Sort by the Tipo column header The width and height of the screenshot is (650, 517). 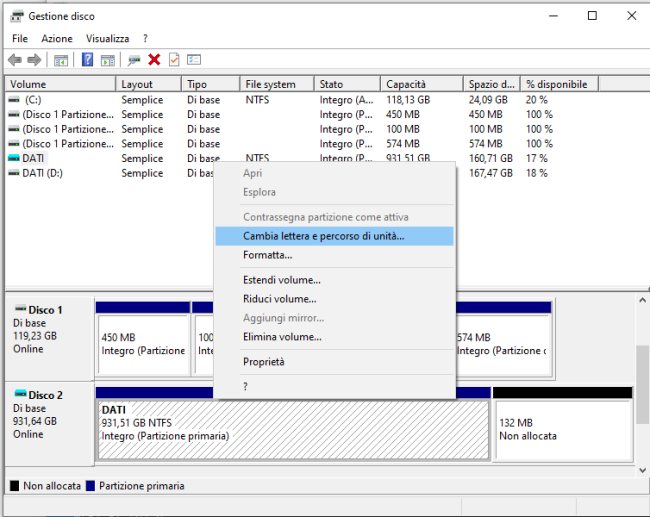point(211,84)
